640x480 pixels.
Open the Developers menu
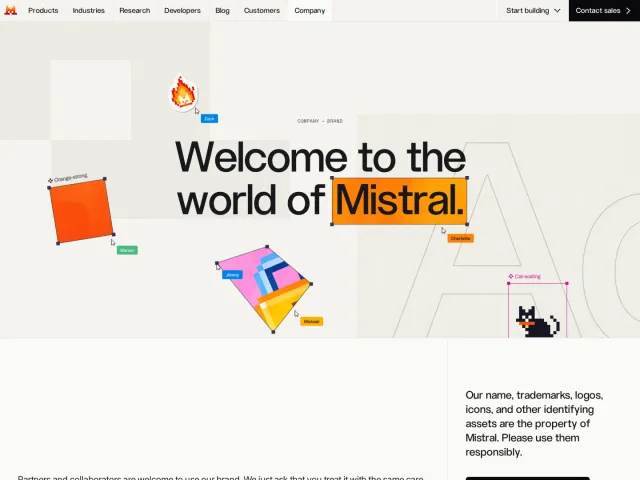pyautogui.click(x=182, y=11)
